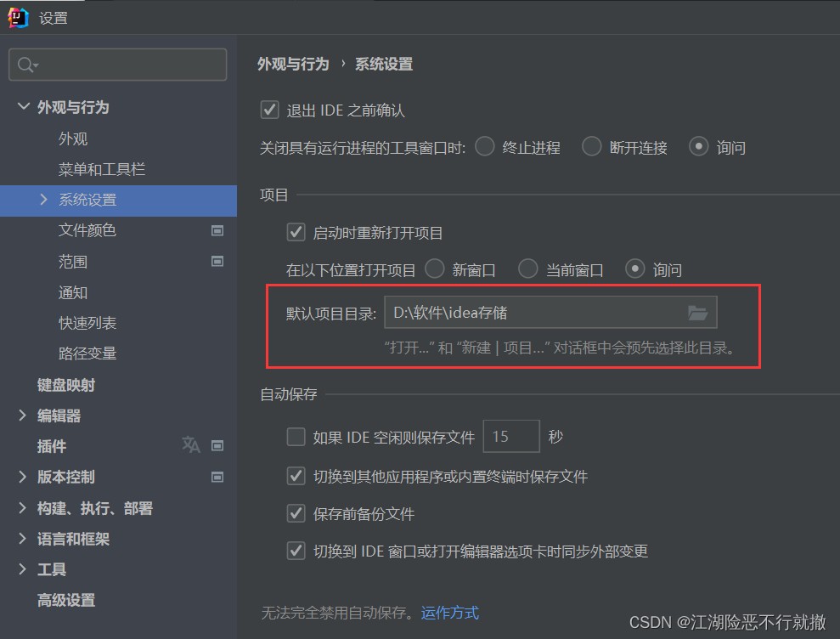Image resolution: width=840 pixels, height=639 pixels.
Task: Open the 外观 settings page
Action: click(73, 139)
